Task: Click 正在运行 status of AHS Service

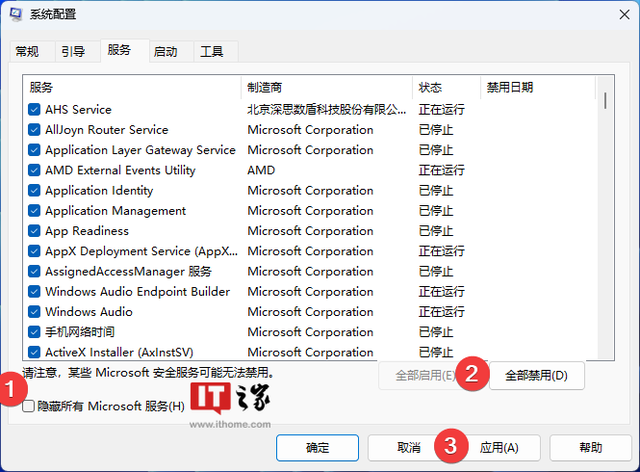Action: tap(442, 109)
